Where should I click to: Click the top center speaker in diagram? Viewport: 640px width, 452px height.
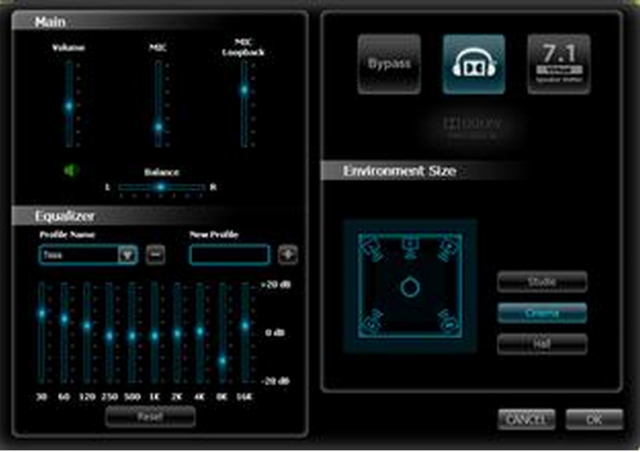coord(409,243)
